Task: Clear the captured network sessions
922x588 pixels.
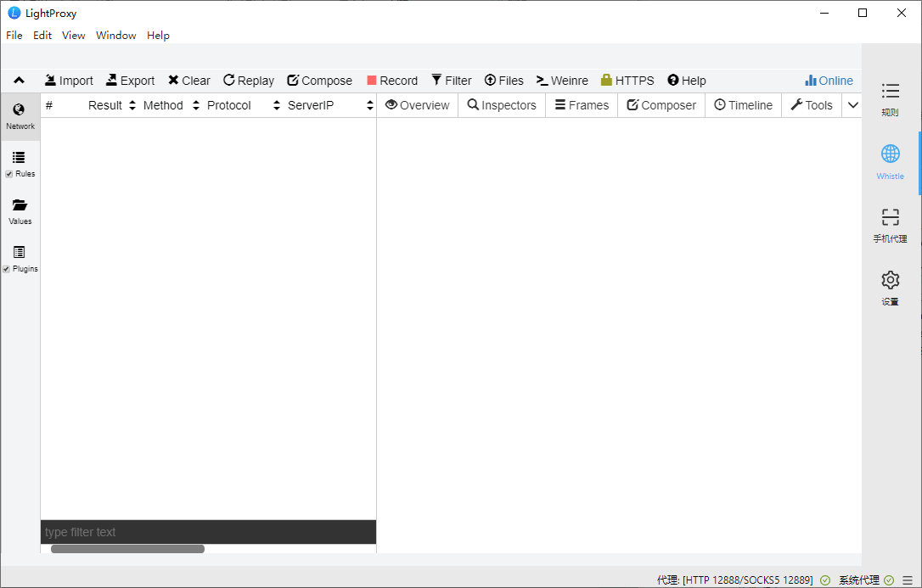Action: click(188, 81)
